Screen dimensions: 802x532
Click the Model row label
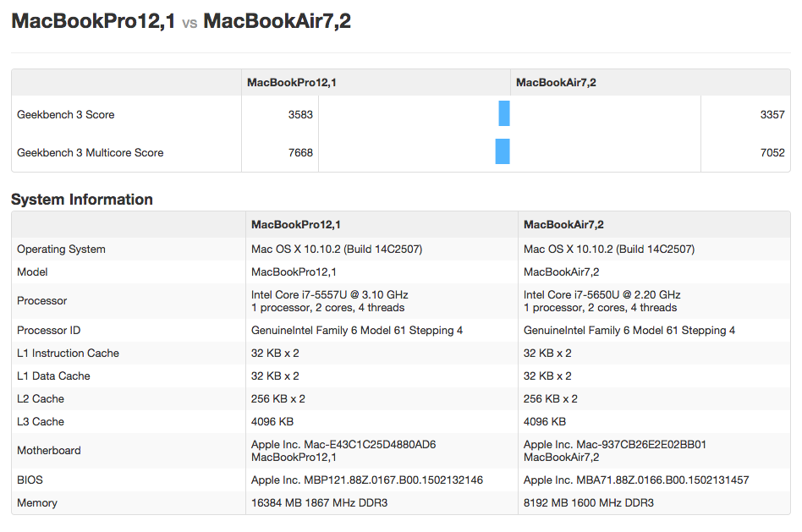[x=32, y=272]
